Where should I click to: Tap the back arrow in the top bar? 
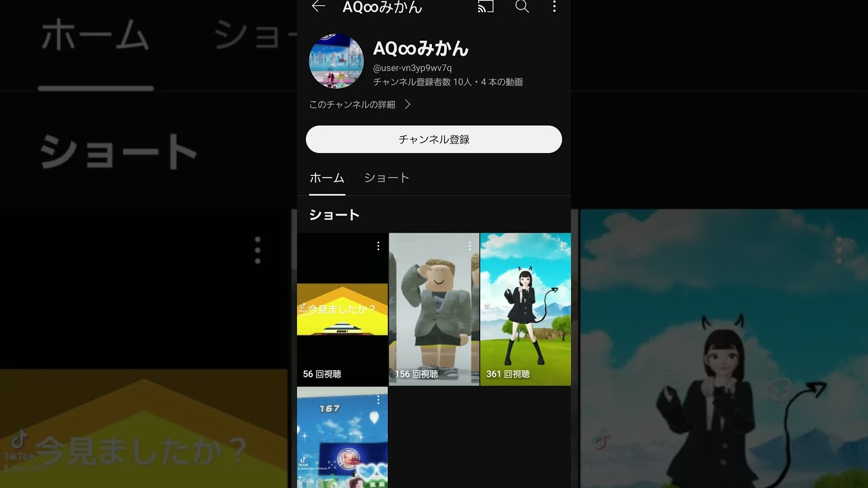[318, 7]
